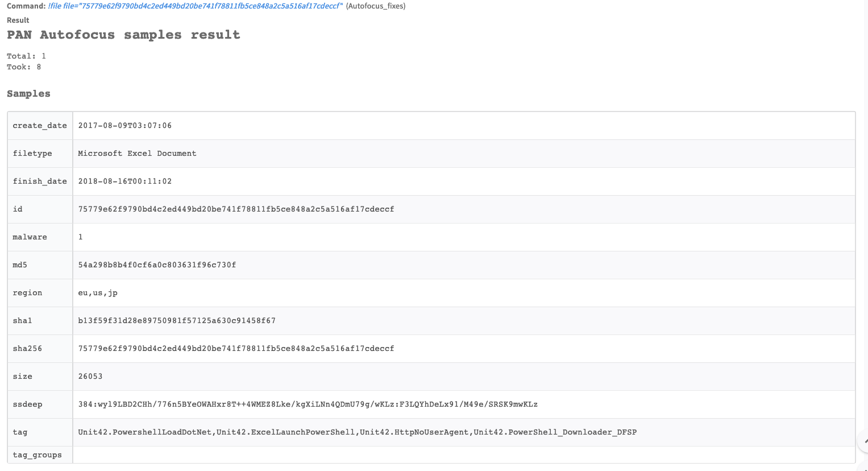Screen dimensions: 868x471
Task: Click the Unit42 tags list value
Action: (357, 432)
